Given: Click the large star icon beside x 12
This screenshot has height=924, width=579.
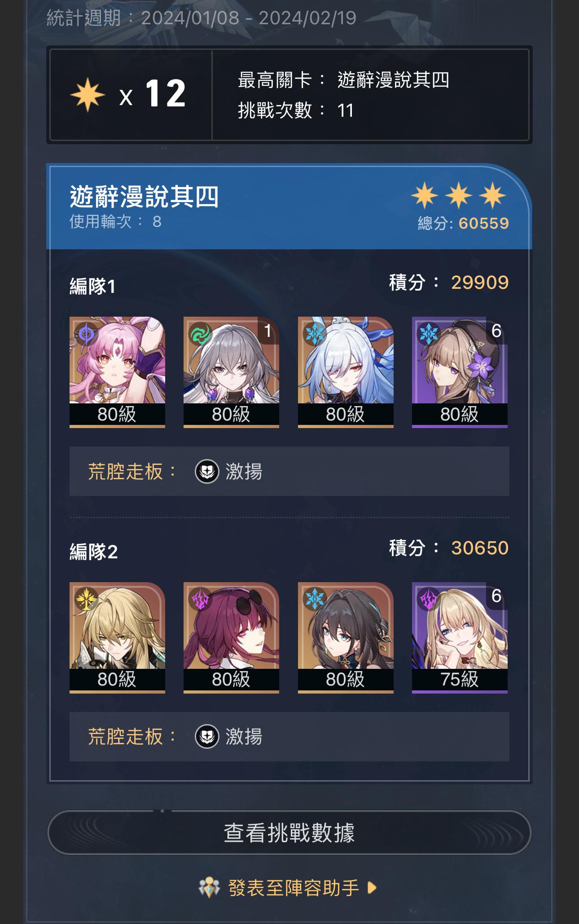Looking at the screenshot, I should coord(88,95).
